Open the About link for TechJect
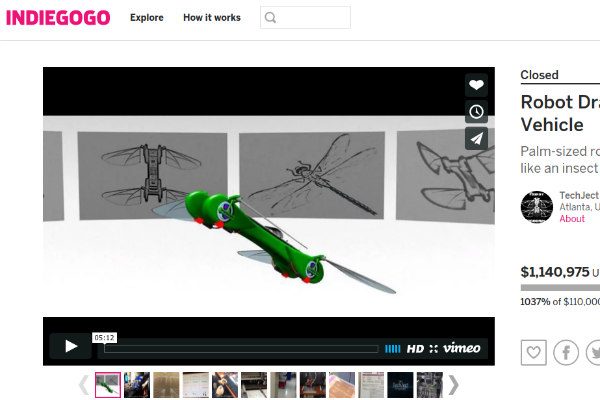600x400 pixels. 572,219
